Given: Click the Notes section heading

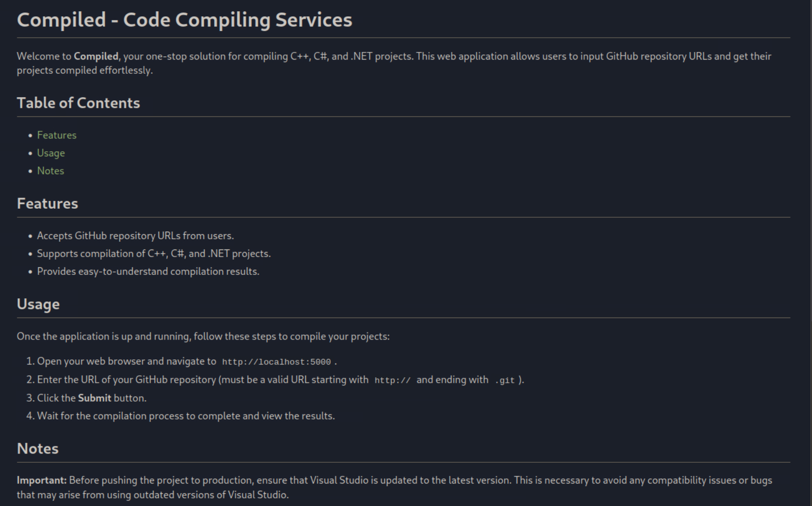Looking at the screenshot, I should [38, 449].
